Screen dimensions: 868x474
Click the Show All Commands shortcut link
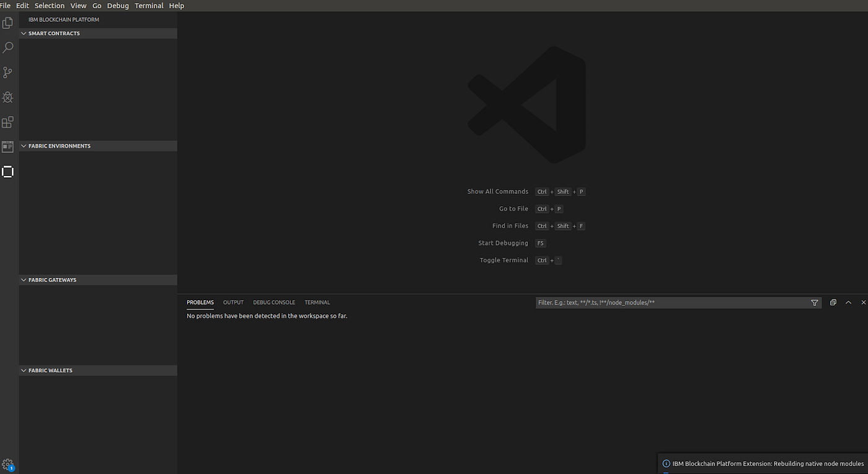(x=497, y=191)
